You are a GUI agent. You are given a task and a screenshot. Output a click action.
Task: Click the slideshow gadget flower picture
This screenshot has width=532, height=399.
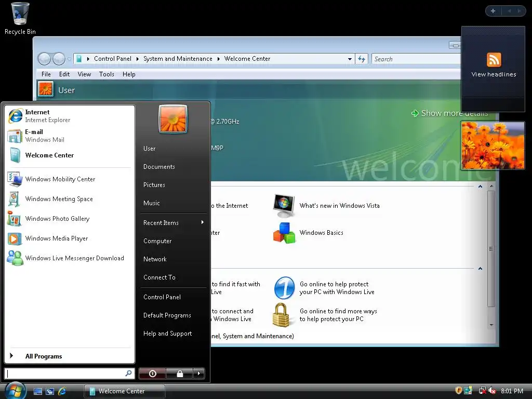pos(493,145)
